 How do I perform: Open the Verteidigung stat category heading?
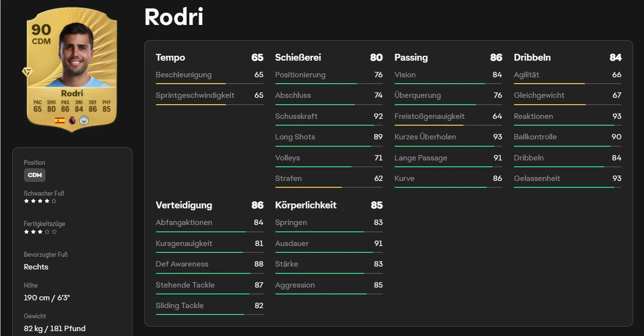point(184,205)
